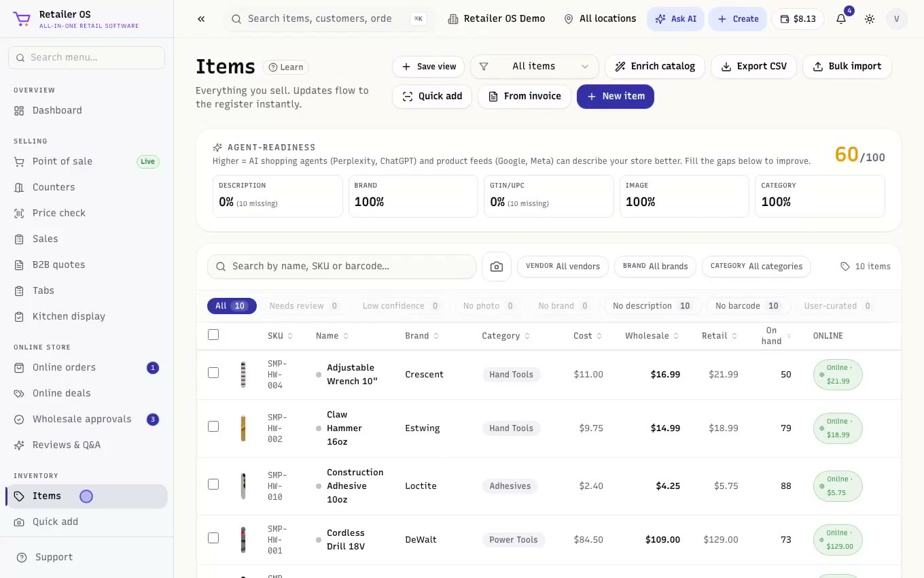924x578 pixels.
Task: Sort items by Name column
Action: click(332, 336)
